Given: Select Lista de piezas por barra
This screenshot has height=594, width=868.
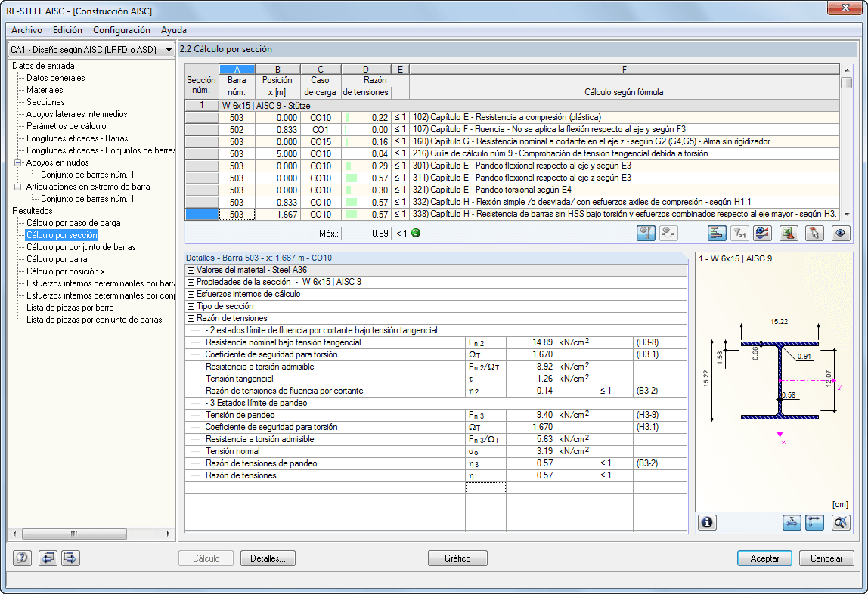Looking at the screenshot, I should [x=70, y=308].
